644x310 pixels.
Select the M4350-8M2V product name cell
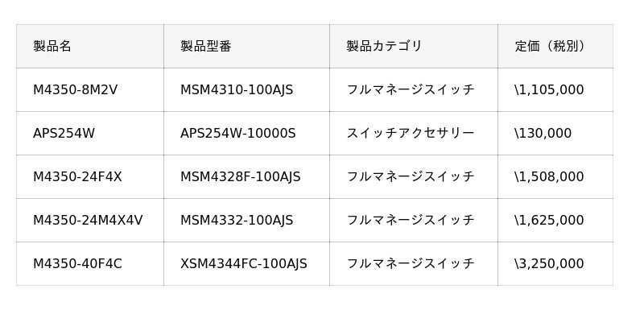tap(90, 89)
